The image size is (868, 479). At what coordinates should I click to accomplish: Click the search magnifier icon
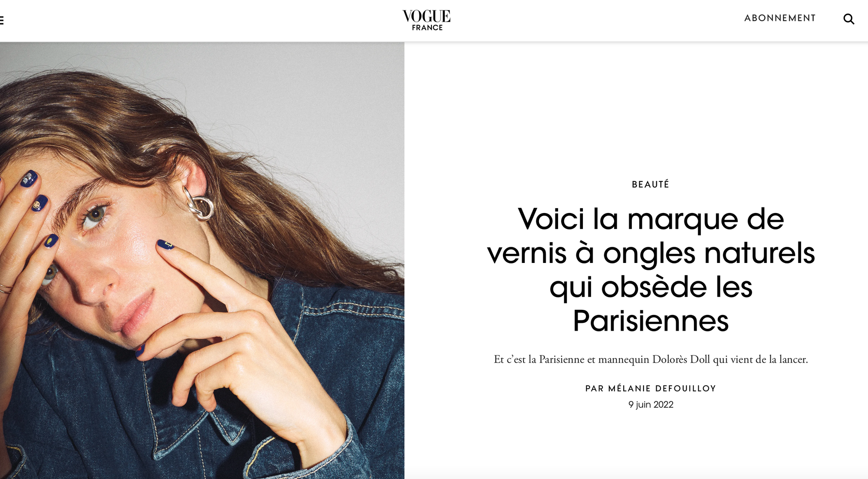click(x=848, y=19)
